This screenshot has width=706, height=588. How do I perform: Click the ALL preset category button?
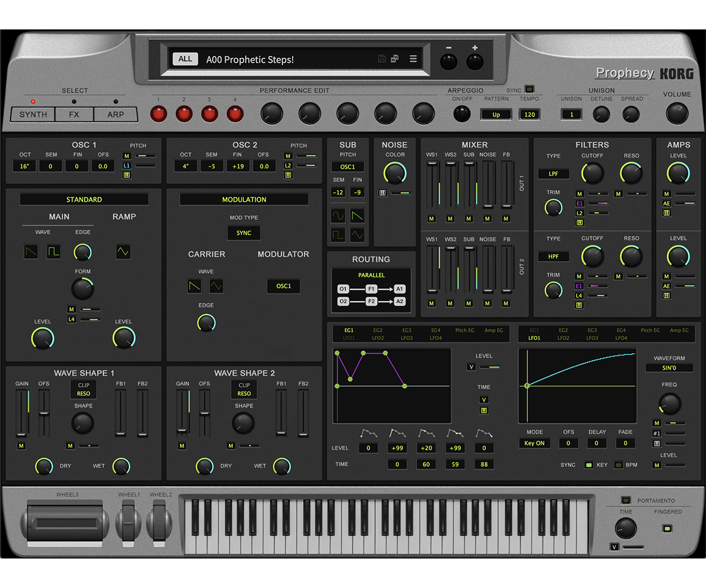[185, 59]
